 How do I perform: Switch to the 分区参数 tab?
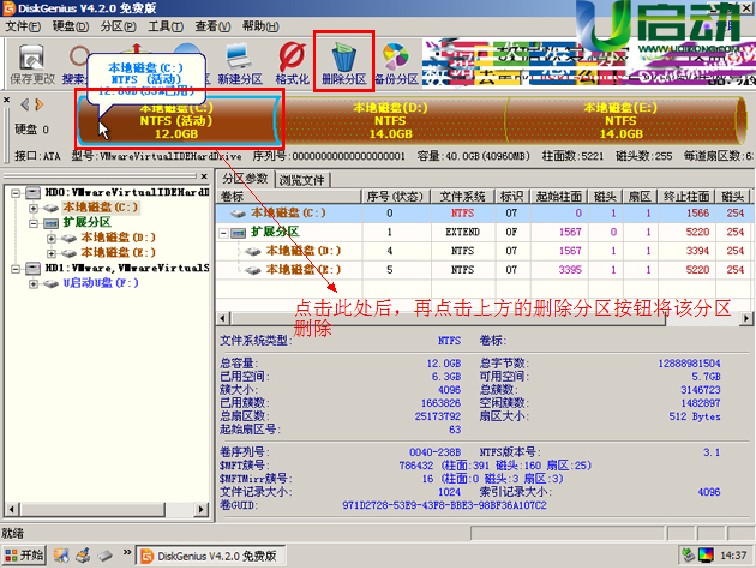click(245, 179)
